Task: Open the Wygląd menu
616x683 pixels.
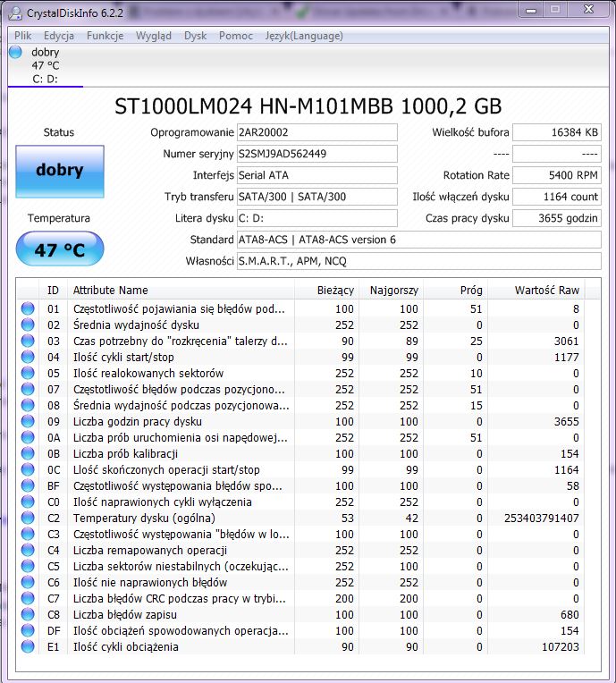Action: click(154, 36)
